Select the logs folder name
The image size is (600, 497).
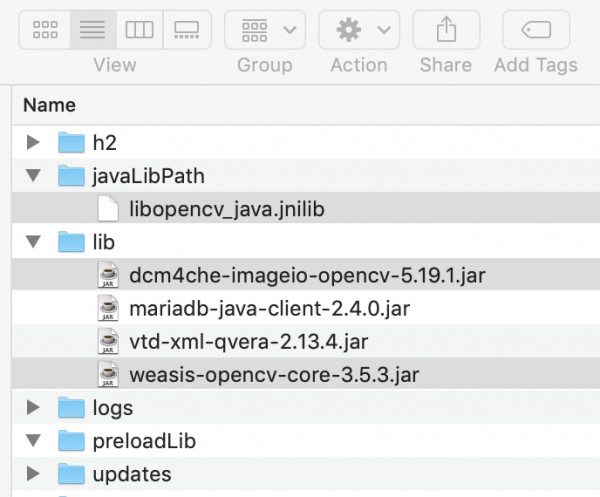[113, 408]
